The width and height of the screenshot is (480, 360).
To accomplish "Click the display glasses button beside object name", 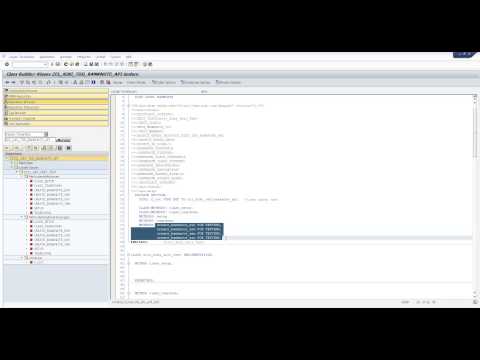I will pos(63,140).
